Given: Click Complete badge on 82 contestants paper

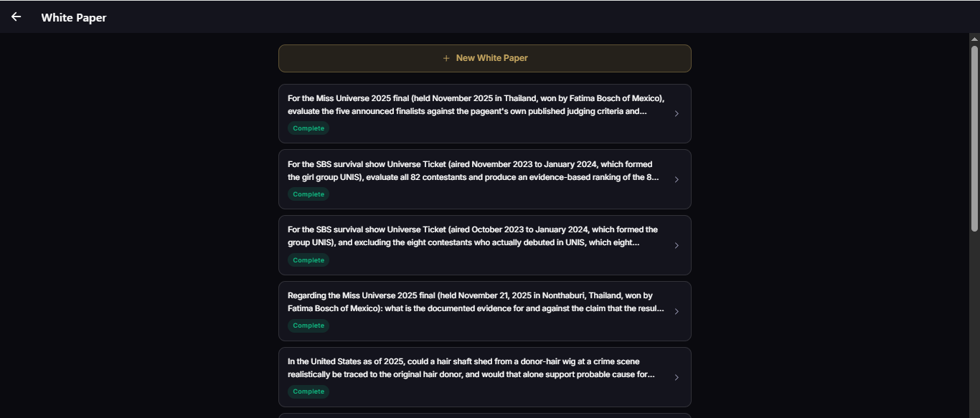Looking at the screenshot, I should tap(308, 194).
